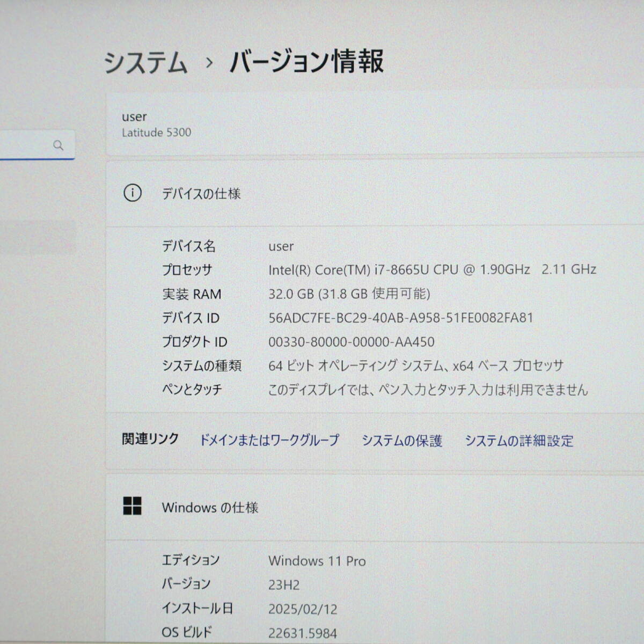Select the 64 ビット system type value
Screen dimensions: 644x644
pos(416,366)
